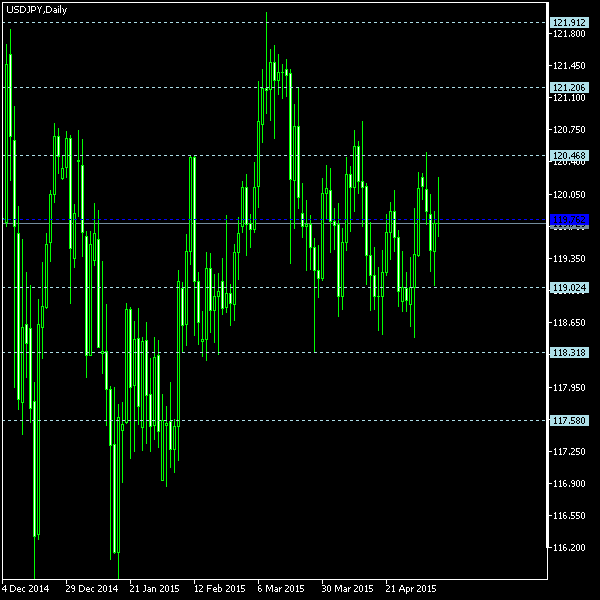600x600 pixels.
Task: Select the 120.468 highlighted level label
Action: [569, 155]
